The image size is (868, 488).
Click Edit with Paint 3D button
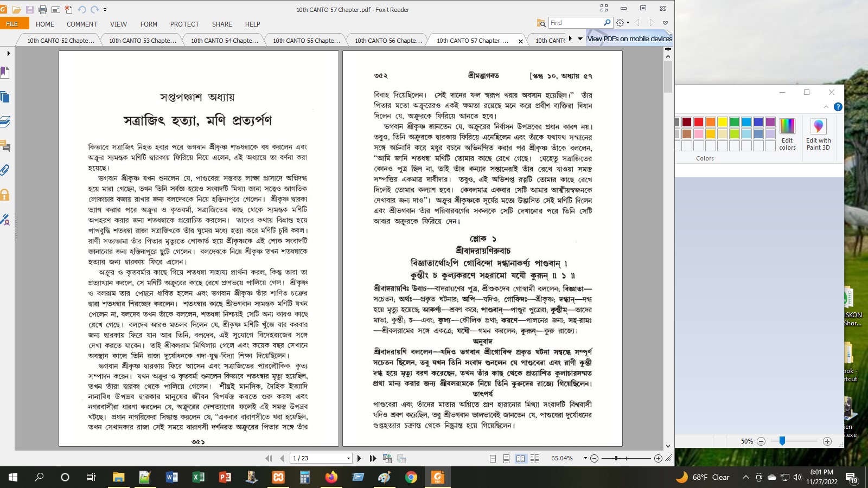tap(818, 134)
